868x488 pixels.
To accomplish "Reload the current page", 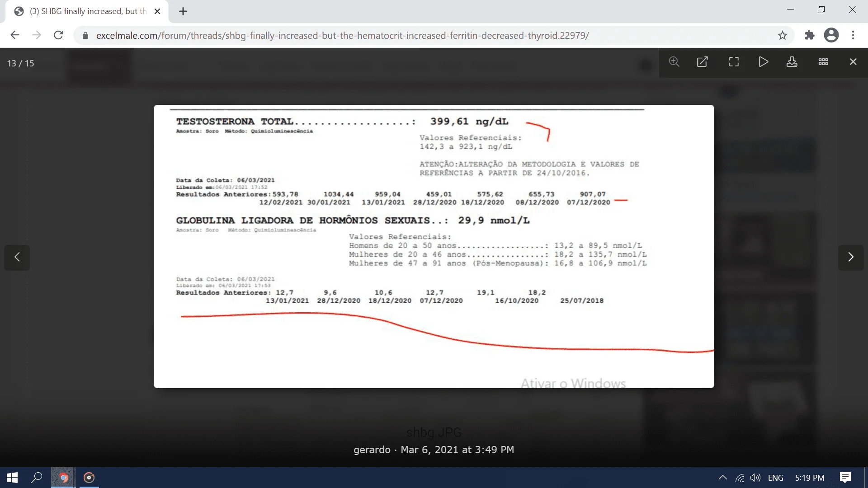I will (58, 35).
